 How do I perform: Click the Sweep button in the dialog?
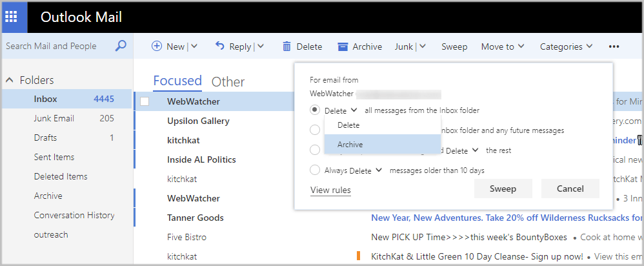click(503, 189)
